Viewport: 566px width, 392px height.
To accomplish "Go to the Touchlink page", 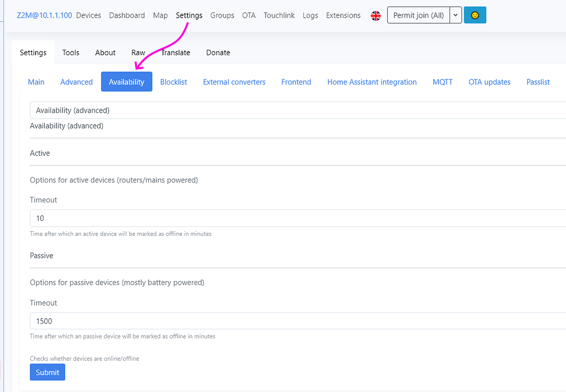I will pyautogui.click(x=279, y=15).
